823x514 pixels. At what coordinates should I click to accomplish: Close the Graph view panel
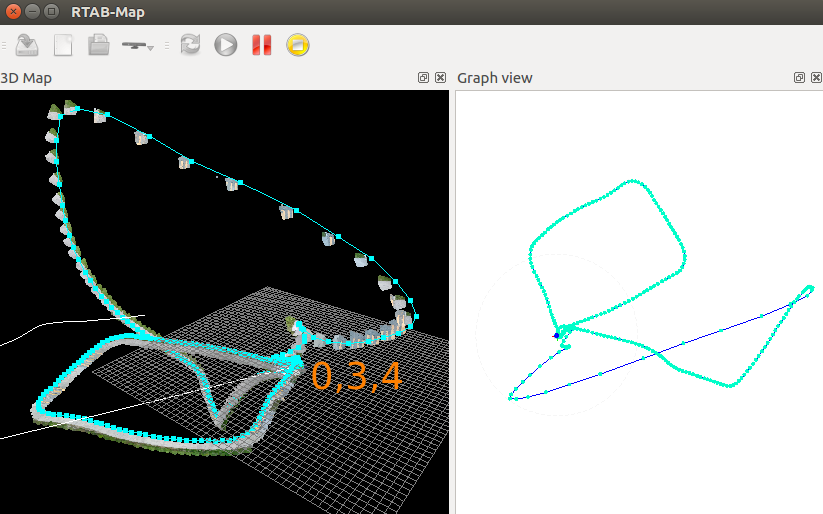pyautogui.click(x=814, y=78)
